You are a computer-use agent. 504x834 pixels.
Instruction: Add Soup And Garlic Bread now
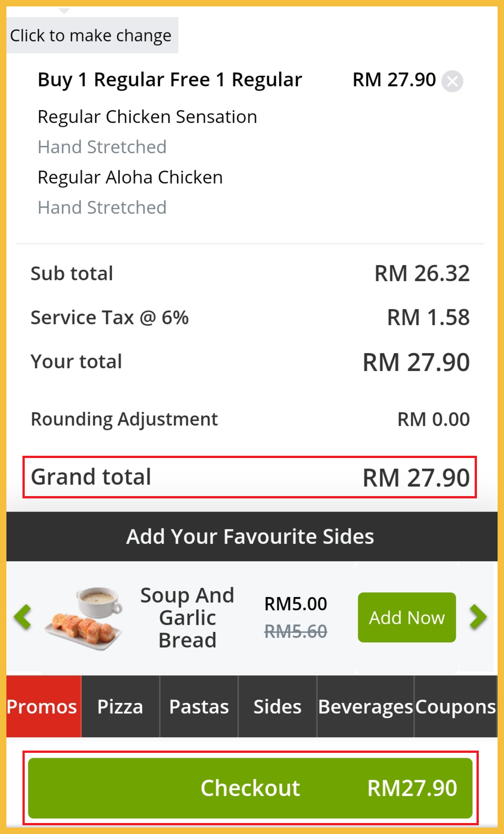click(406, 617)
